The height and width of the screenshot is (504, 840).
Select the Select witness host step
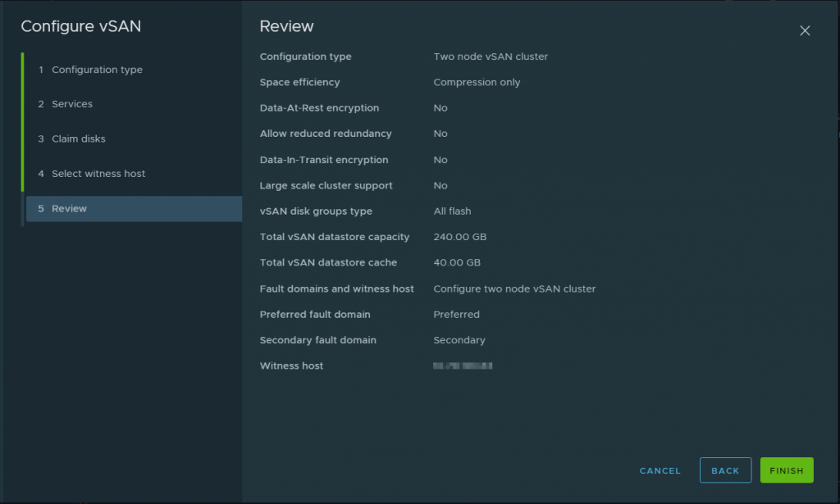point(98,174)
